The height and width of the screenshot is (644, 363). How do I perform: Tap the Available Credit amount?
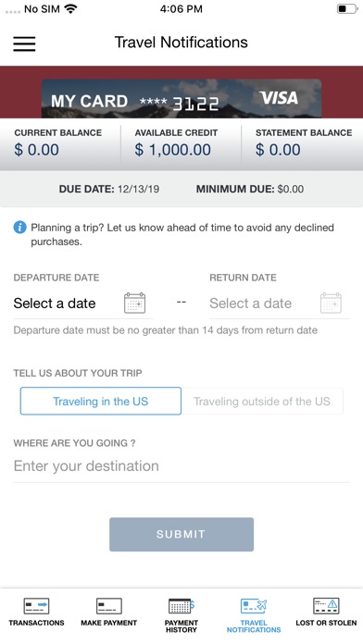(x=172, y=150)
